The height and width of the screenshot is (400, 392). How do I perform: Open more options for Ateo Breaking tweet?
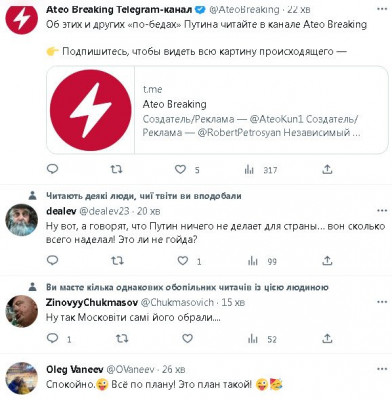[x=382, y=9]
